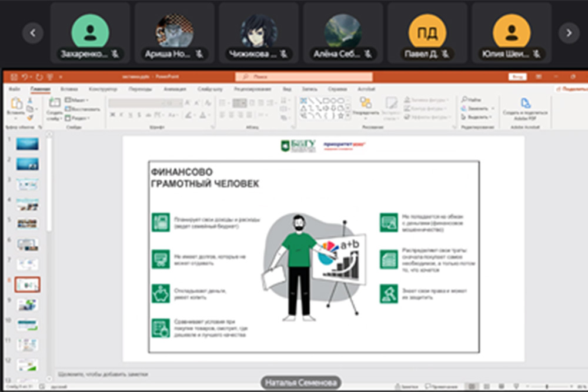The height and width of the screenshot is (392, 588).
Task: Switch to Анимация ribbon tab
Action: click(175, 89)
